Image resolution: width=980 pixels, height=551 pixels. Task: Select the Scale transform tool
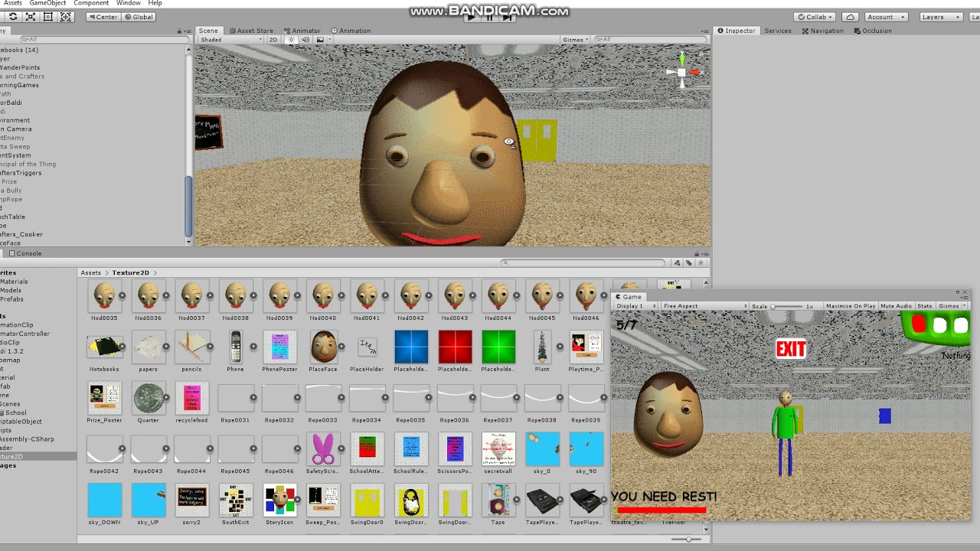coord(31,17)
